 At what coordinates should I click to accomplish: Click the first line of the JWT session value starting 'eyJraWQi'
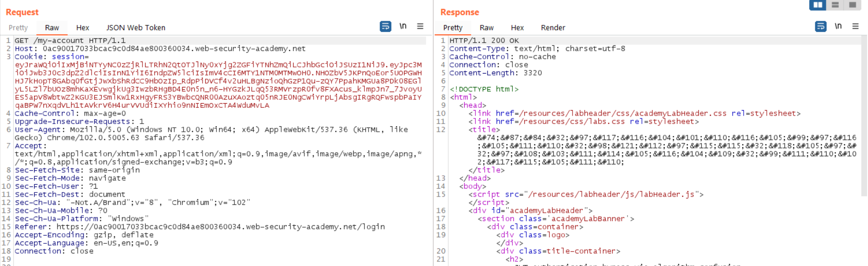coord(218,65)
